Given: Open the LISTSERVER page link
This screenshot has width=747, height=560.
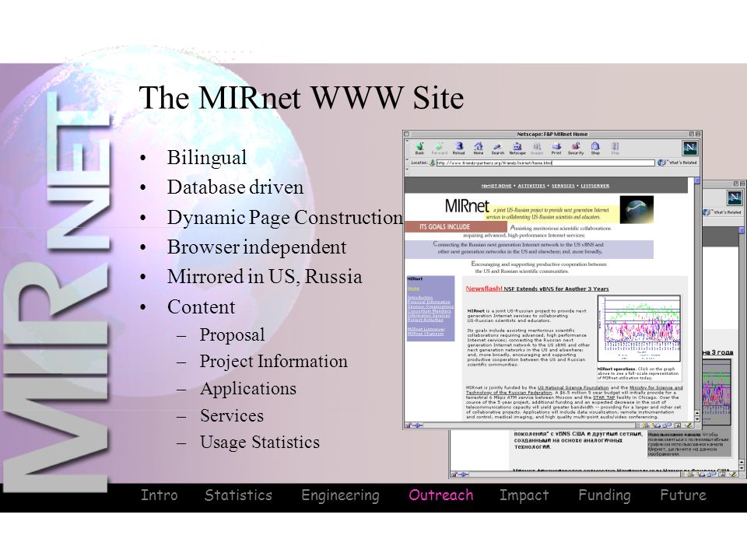Looking at the screenshot, I should click(595, 186).
